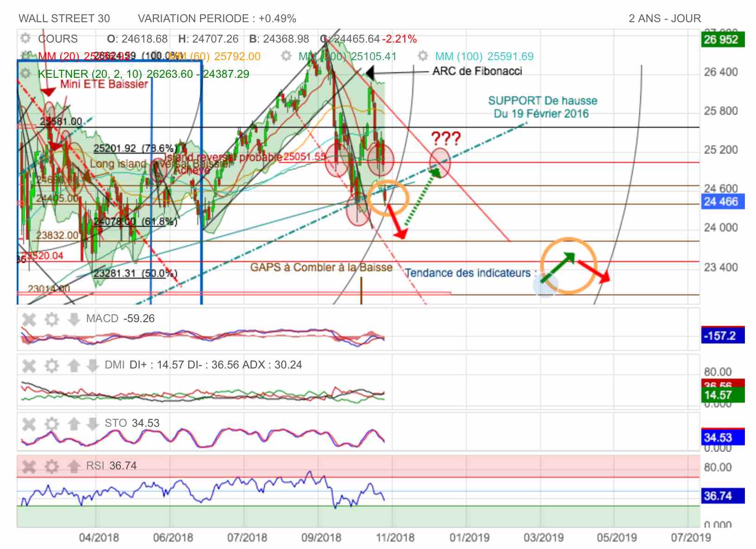756x549 pixels.
Task: Click the 23 400 price axis label
Action: [721, 268]
